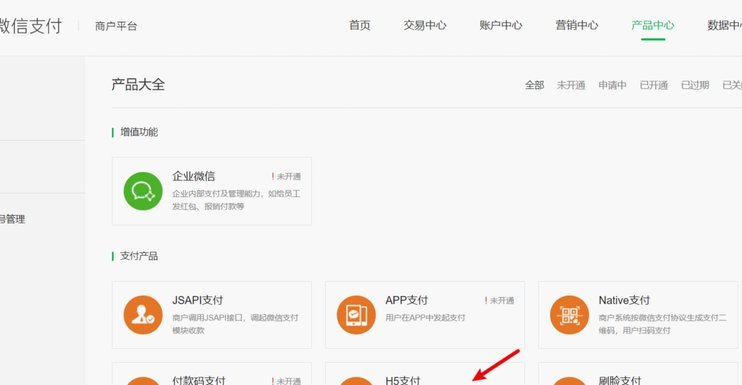The height and width of the screenshot is (385, 742).
Task: Click Native支付 description about 支付二维码
Action: click(x=662, y=324)
